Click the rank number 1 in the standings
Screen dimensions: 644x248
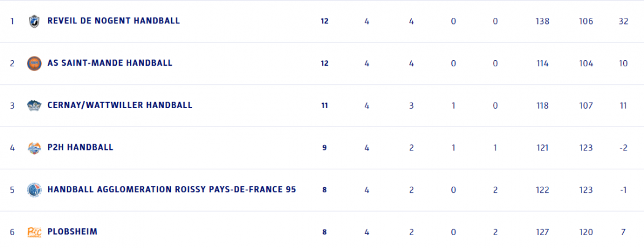(12, 21)
